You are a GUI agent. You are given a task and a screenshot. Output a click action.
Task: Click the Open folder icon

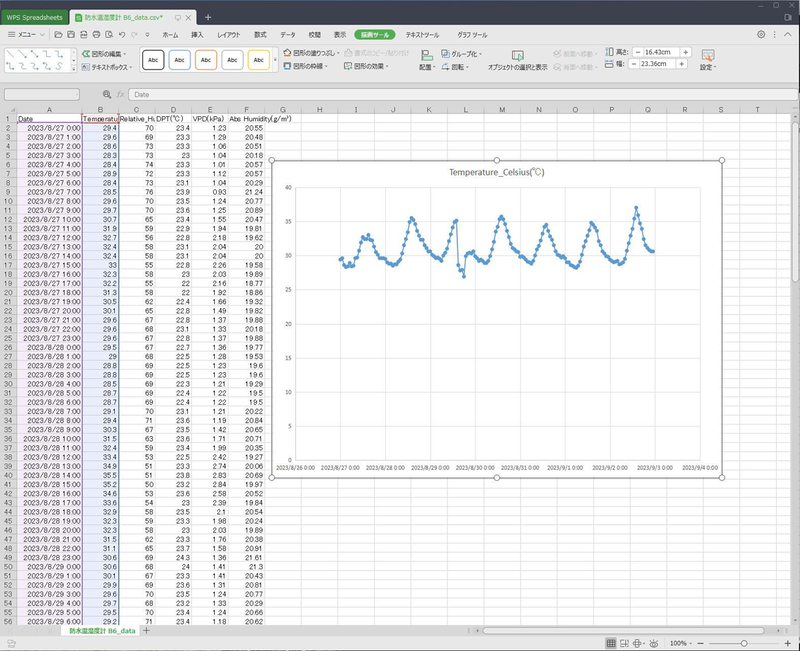coord(59,34)
